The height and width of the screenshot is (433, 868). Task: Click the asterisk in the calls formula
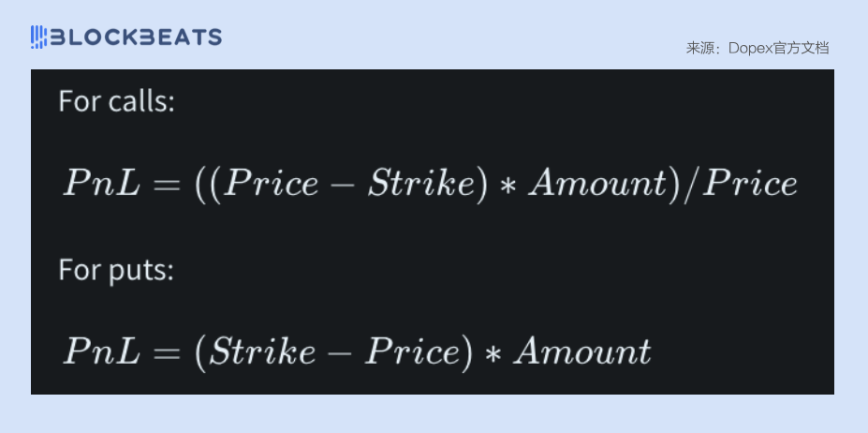pos(508,185)
